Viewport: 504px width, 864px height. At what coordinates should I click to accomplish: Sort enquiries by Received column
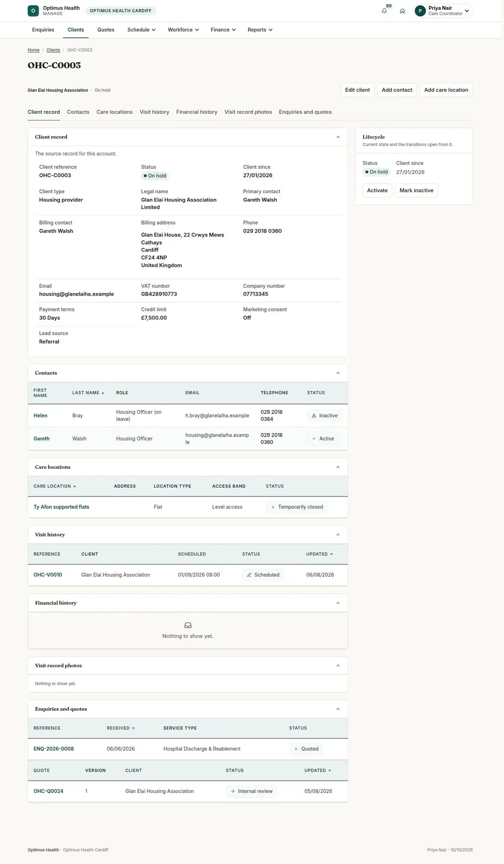click(x=121, y=728)
